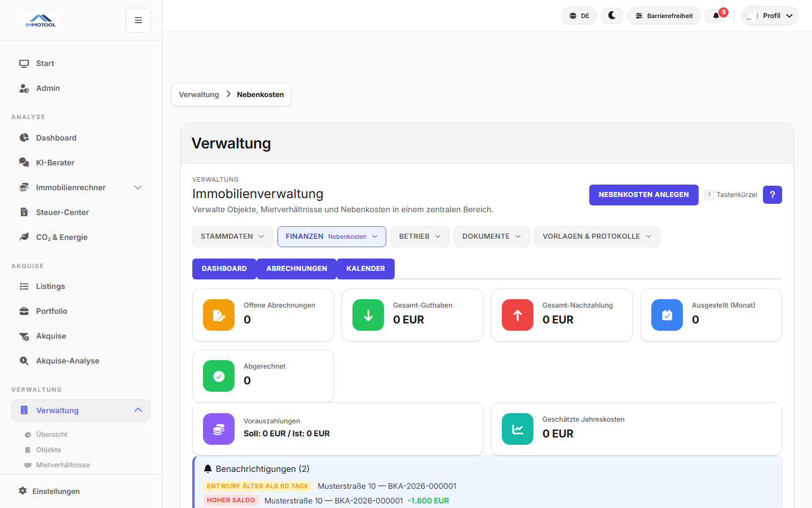
Task: Switch the interface language using the DE control
Action: [x=579, y=16]
